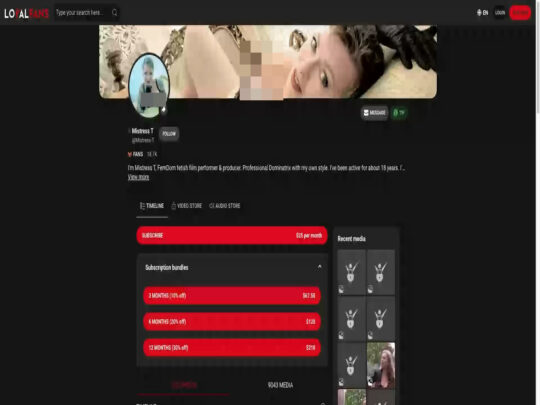Select the Timeline tab
Image resolution: width=540 pixels, height=405 pixels.
pyautogui.click(x=152, y=206)
